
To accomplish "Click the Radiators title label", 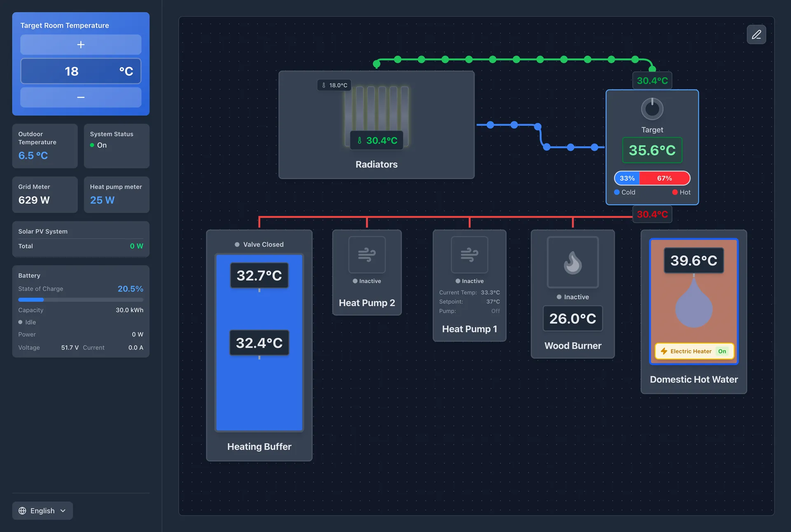I will click(x=377, y=164).
